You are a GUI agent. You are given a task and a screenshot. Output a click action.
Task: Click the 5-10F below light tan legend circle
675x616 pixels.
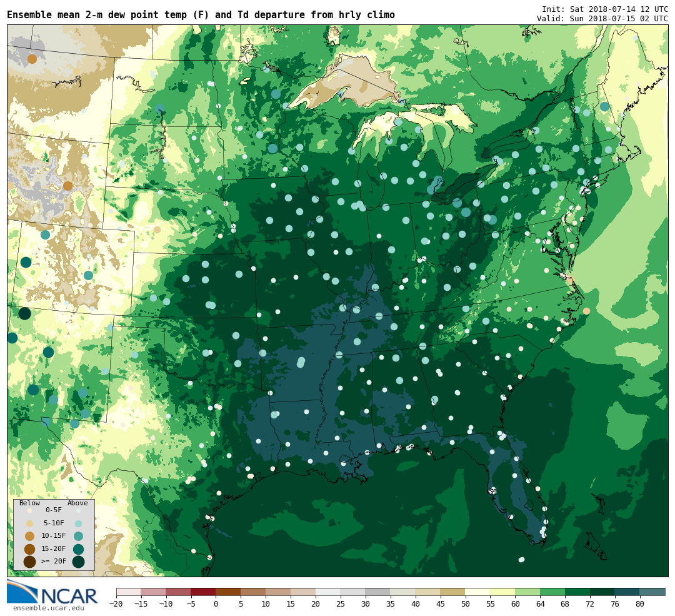(x=29, y=523)
